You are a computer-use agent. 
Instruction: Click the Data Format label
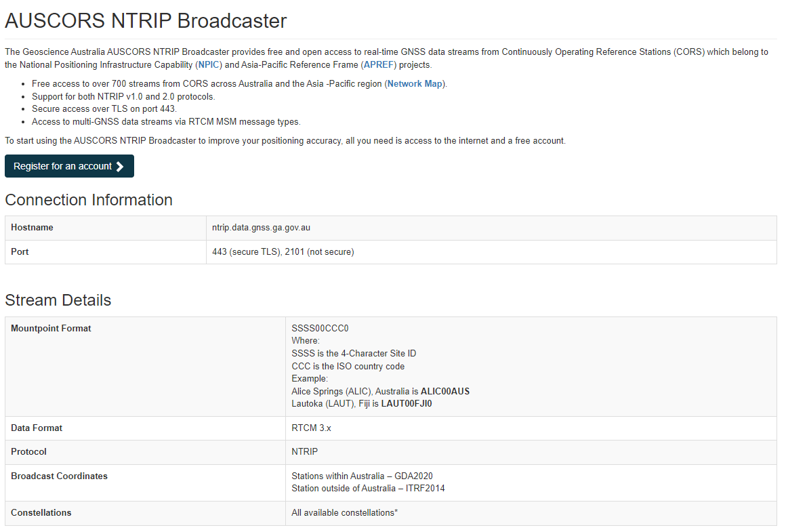pyautogui.click(x=37, y=428)
